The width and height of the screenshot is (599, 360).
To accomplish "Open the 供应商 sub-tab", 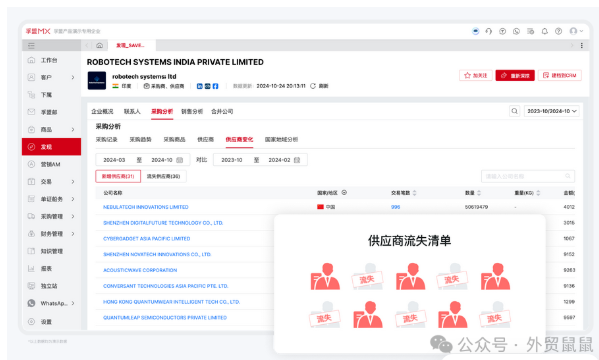I will [x=206, y=139].
